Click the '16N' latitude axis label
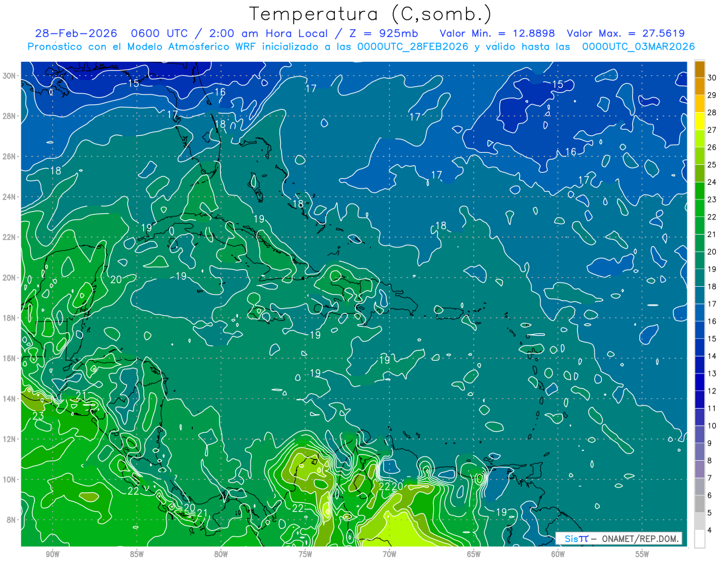The height and width of the screenshot is (562, 728). tap(10, 358)
